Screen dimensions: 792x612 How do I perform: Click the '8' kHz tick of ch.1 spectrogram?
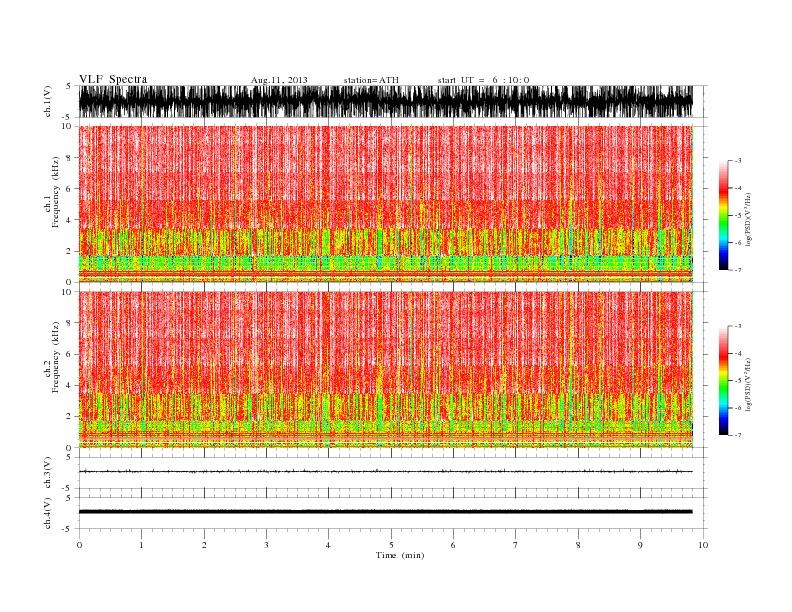69,158
